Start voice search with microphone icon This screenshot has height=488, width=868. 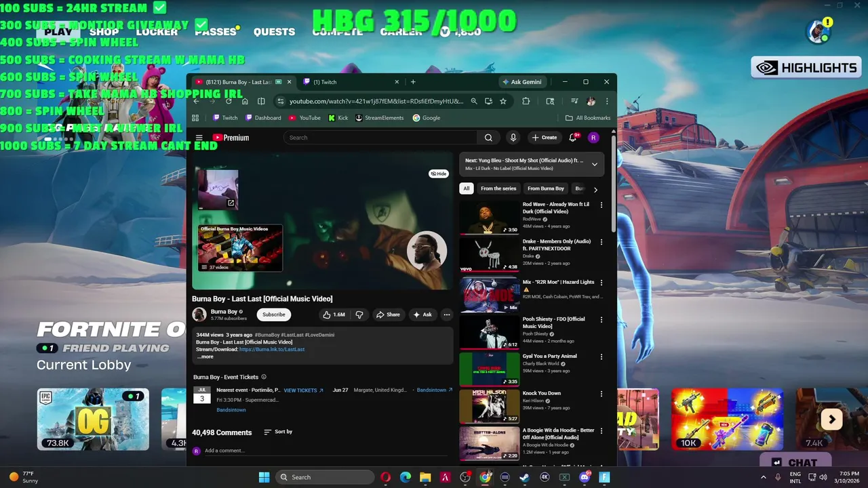coord(513,138)
